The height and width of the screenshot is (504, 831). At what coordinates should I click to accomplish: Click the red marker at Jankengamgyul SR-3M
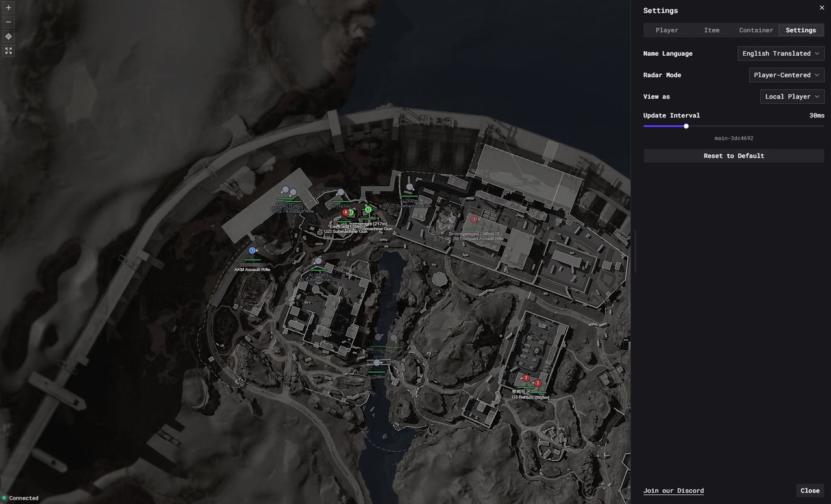click(x=475, y=219)
